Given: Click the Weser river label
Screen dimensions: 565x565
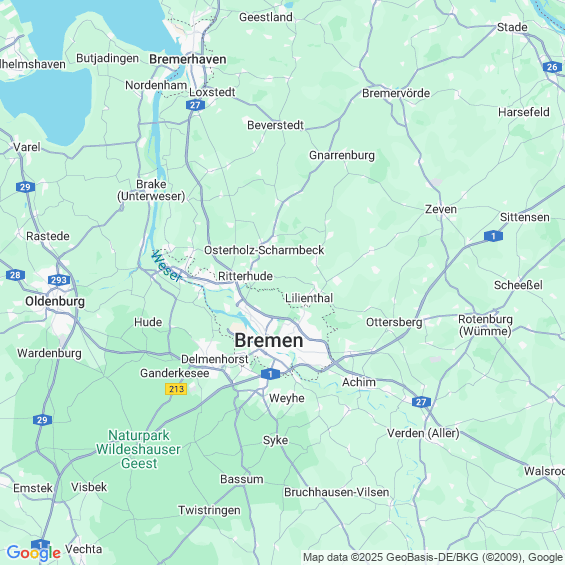Looking at the screenshot, I should 166,266.
